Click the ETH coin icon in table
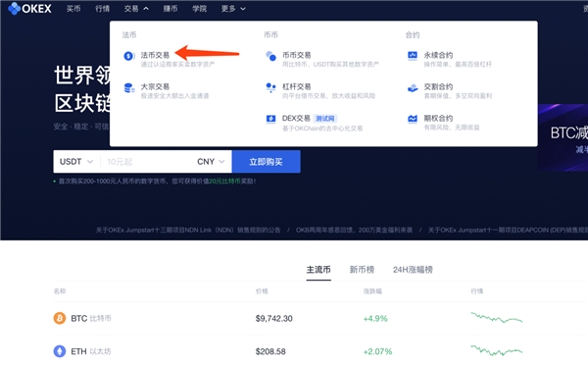The image size is (588, 366). [59, 351]
